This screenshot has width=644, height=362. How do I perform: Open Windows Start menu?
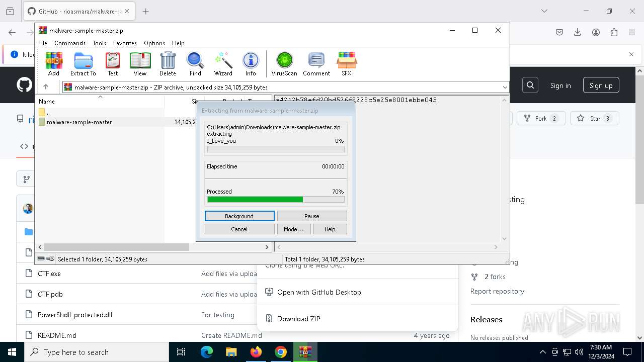(12, 352)
